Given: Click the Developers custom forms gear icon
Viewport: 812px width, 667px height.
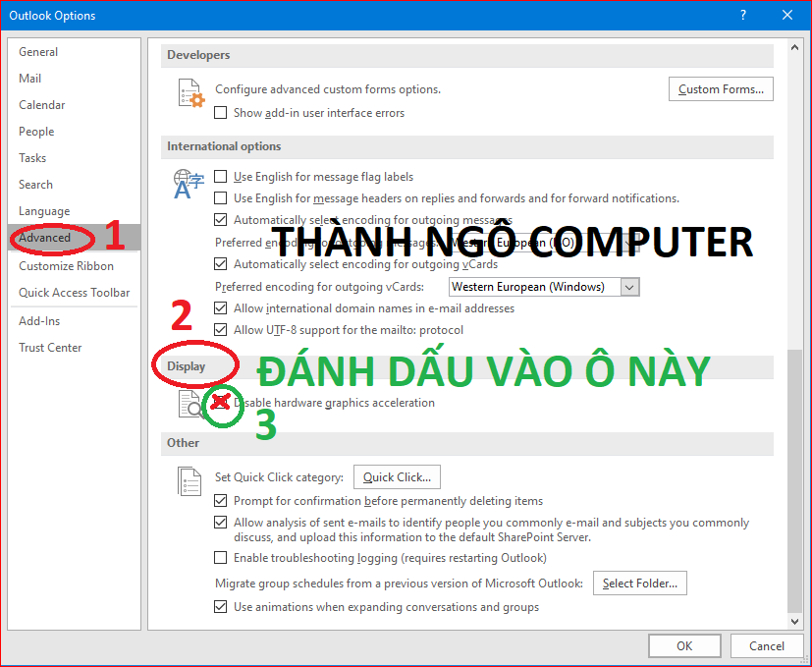Looking at the screenshot, I should (189, 93).
